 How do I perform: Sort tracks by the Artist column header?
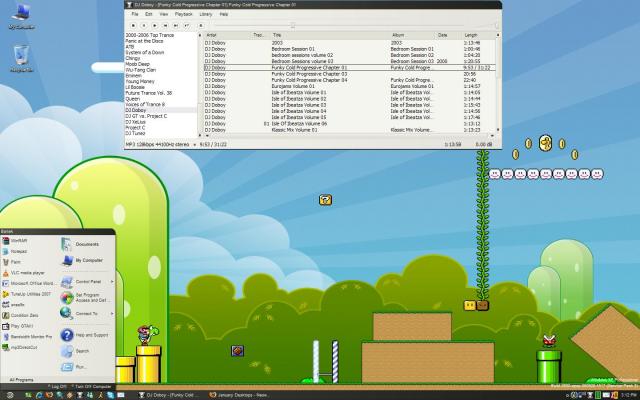click(228, 36)
